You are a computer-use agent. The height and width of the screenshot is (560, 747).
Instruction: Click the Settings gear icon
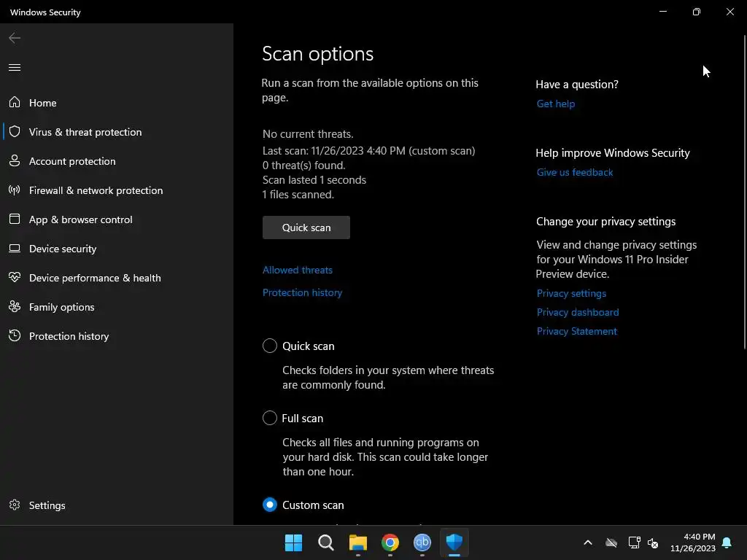click(x=15, y=505)
